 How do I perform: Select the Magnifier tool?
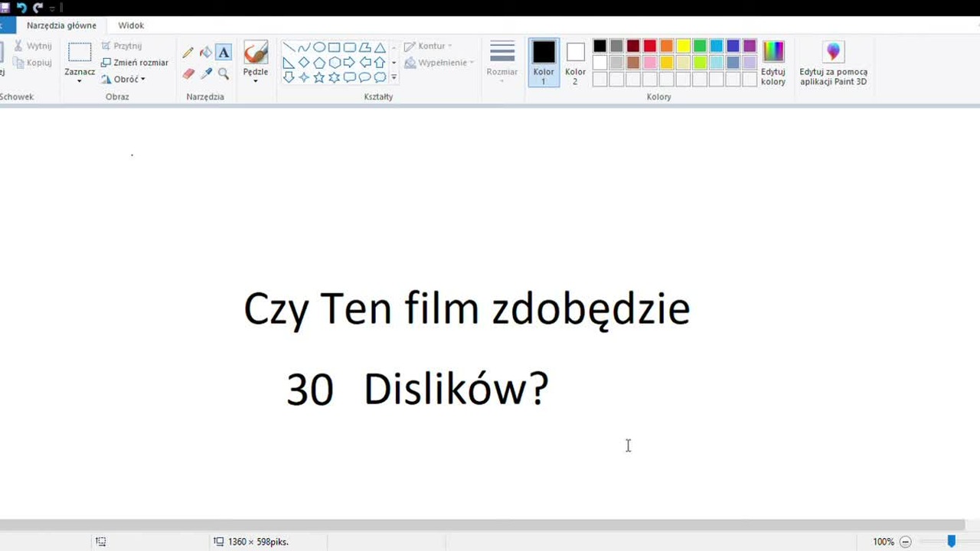224,73
